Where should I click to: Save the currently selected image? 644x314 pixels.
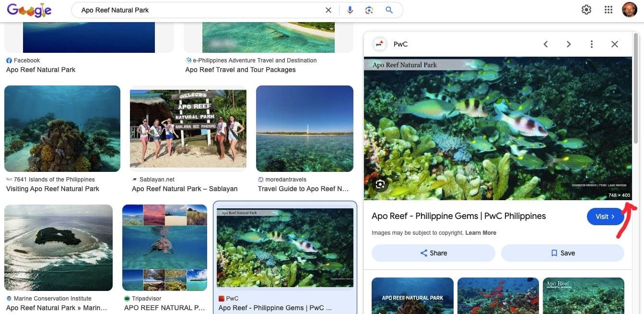(562, 253)
